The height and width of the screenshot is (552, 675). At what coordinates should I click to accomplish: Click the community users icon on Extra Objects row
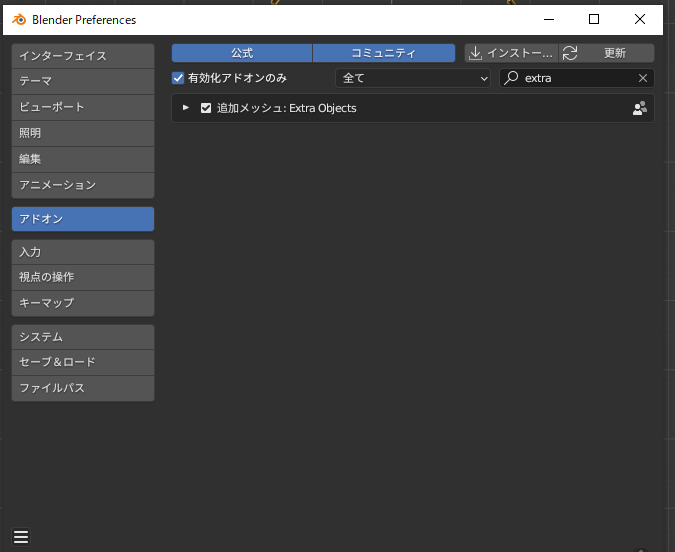[x=640, y=108]
